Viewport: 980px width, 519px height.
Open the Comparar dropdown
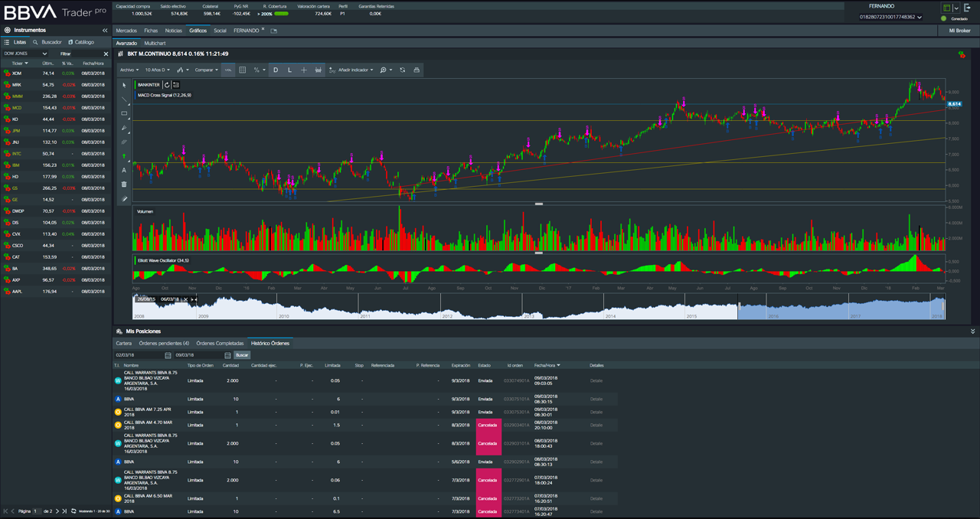tap(206, 70)
